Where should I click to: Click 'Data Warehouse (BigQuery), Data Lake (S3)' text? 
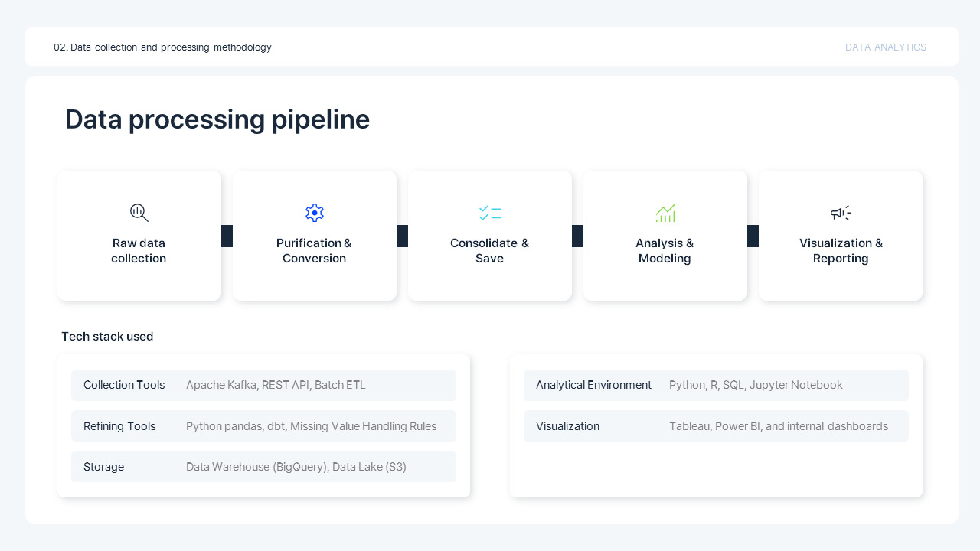296,467
